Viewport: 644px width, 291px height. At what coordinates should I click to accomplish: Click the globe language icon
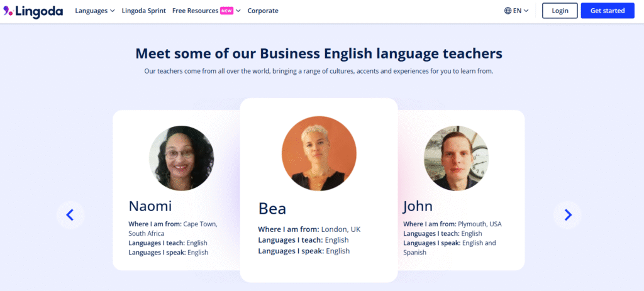pyautogui.click(x=508, y=11)
